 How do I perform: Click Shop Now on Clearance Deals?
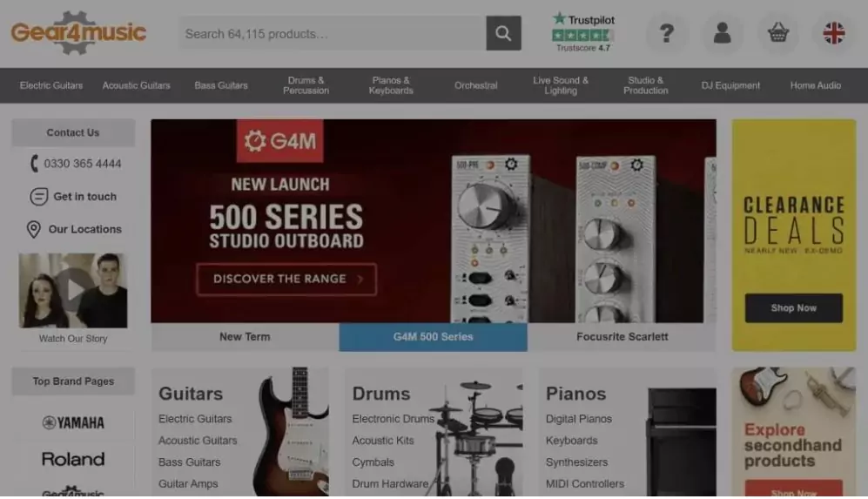point(793,308)
